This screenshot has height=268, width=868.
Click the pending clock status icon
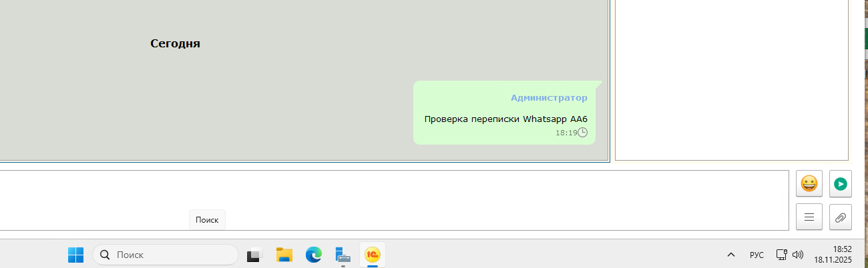[x=582, y=132]
